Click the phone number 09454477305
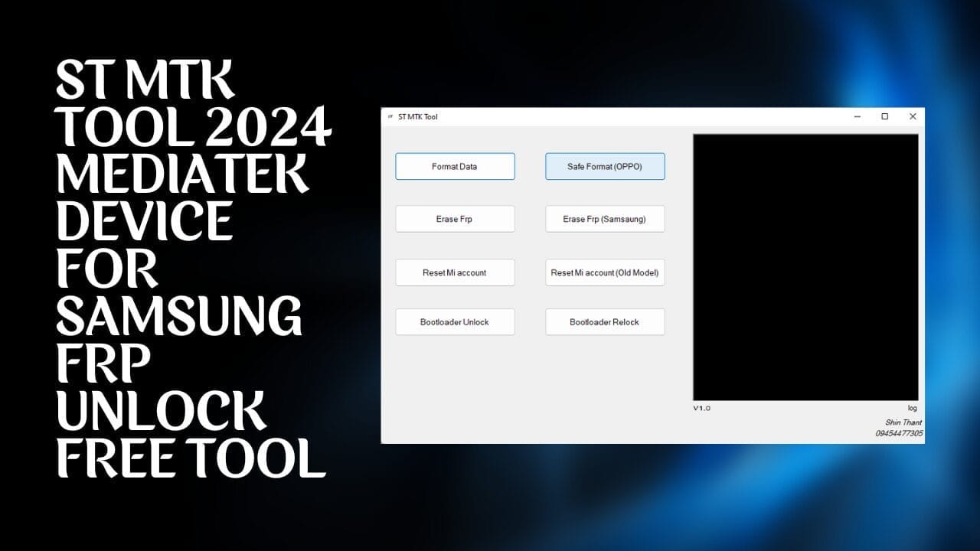 tap(899, 433)
